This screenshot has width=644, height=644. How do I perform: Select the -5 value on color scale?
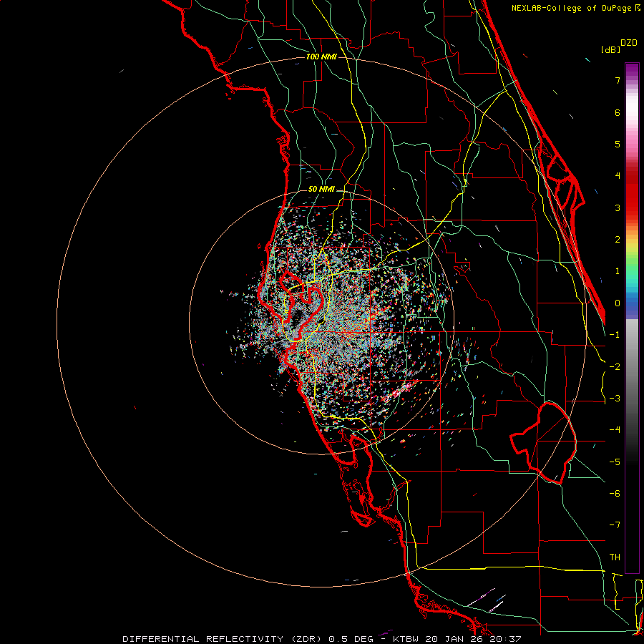615,462
